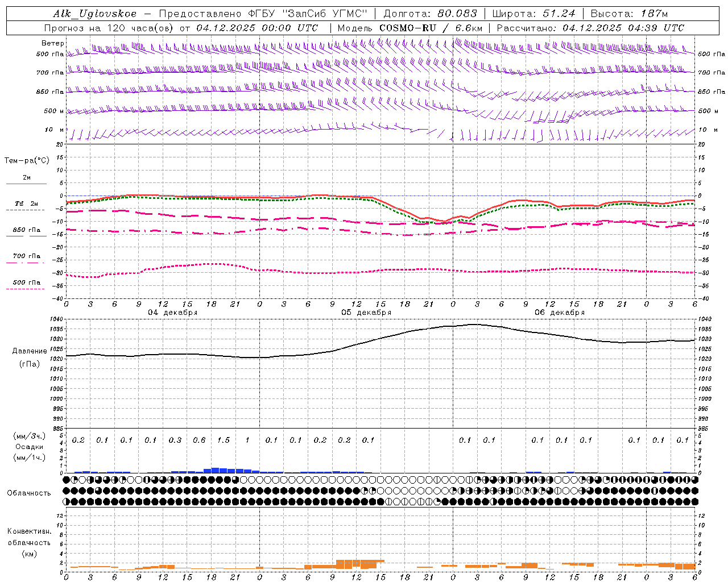Click the forecast header Прогноз на 120 часа(ов)
This screenshot has width=728, height=582.
[x=109, y=28]
